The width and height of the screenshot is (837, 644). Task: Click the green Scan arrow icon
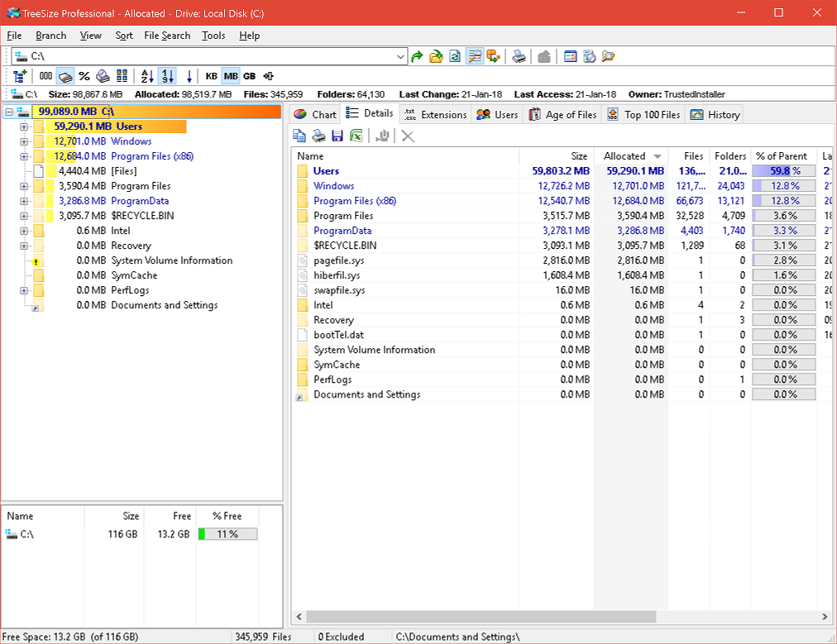click(x=418, y=56)
